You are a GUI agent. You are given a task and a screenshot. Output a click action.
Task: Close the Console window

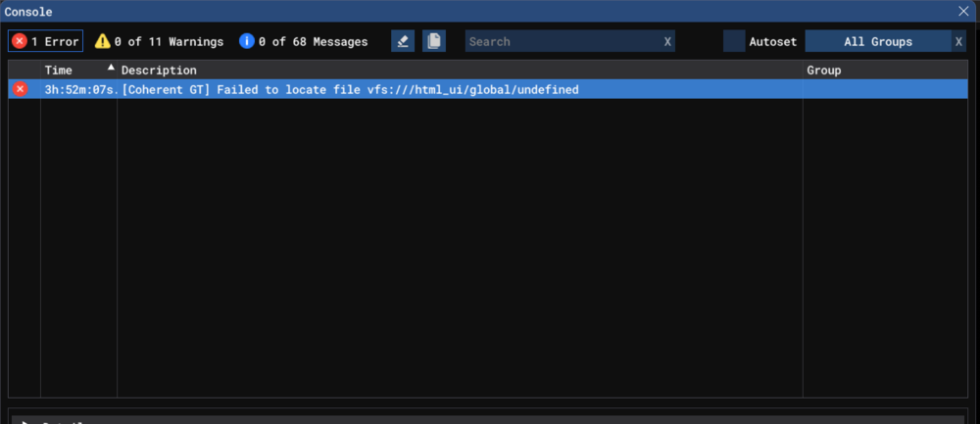tap(963, 11)
